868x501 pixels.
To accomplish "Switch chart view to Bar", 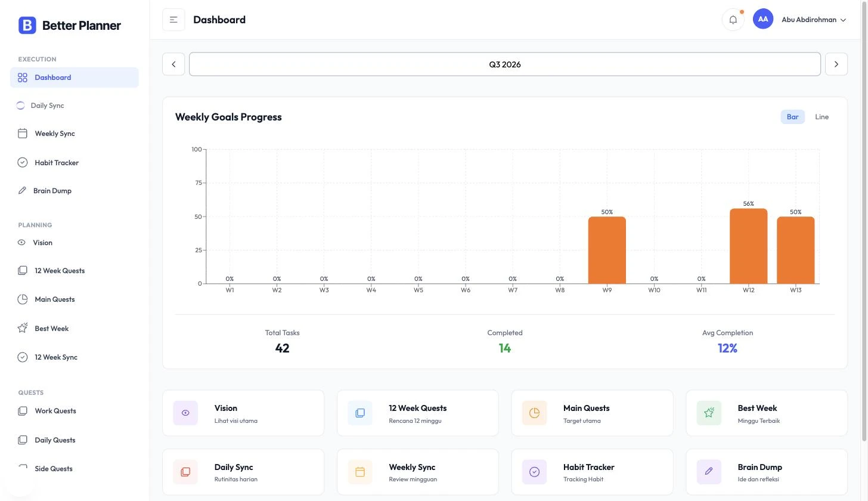I will pos(792,117).
